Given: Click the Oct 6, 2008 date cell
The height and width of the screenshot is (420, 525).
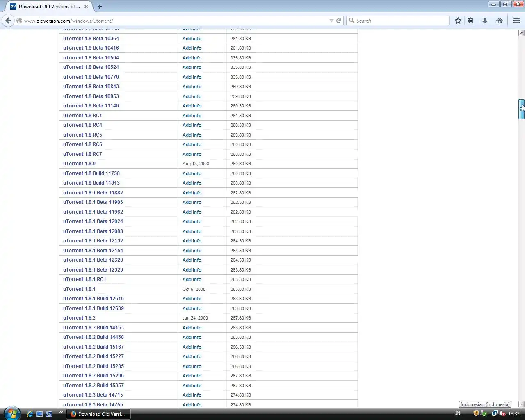Looking at the screenshot, I should pyautogui.click(x=194, y=289).
